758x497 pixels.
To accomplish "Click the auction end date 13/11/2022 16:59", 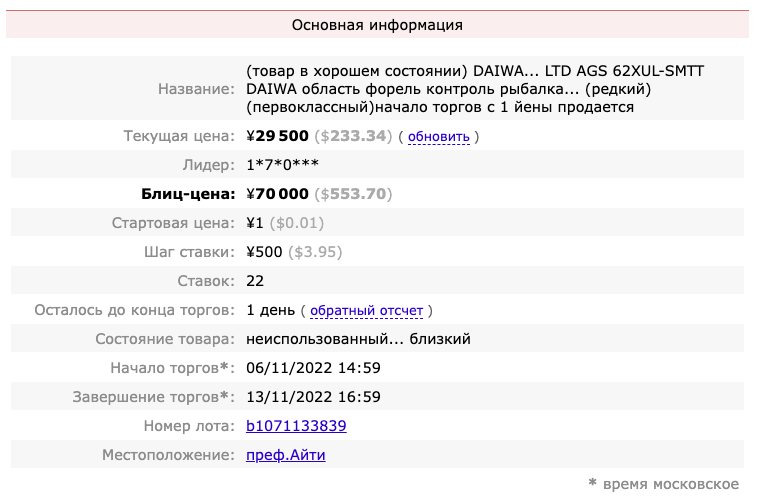I will click(x=313, y=397).
